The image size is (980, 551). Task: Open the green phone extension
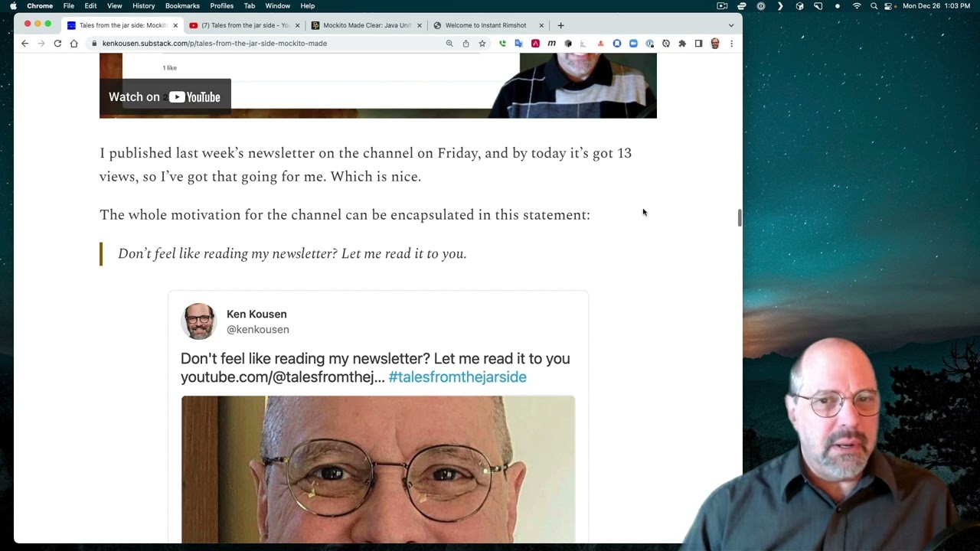click(502, 44)
